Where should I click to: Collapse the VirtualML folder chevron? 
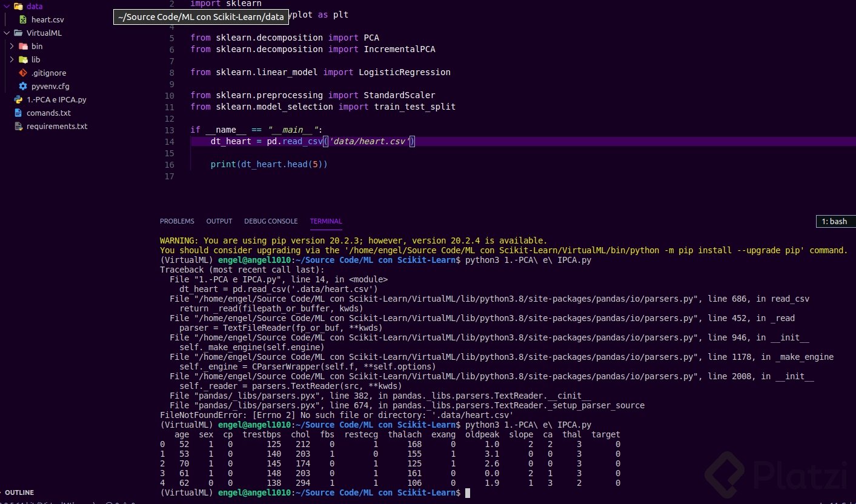[6, 33]
